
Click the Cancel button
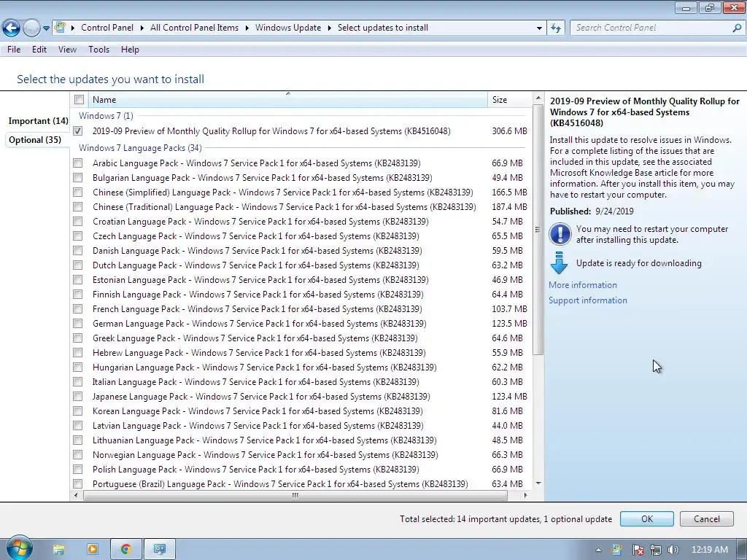pos(706,519)
